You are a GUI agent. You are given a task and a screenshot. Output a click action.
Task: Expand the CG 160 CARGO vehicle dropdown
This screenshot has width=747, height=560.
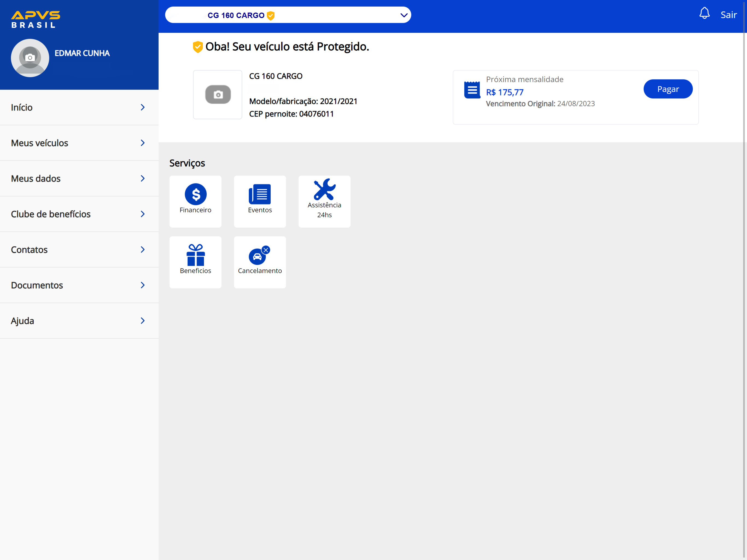pos(288,15)
